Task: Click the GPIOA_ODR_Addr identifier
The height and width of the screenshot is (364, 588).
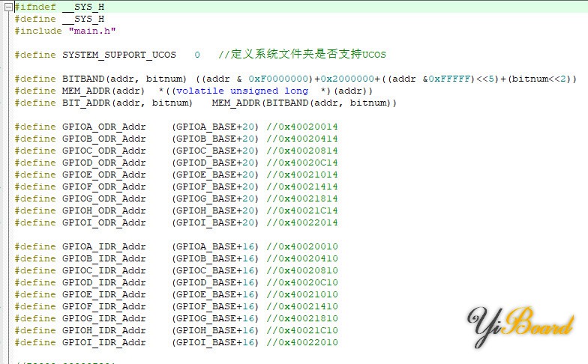Action: (103, 127)
